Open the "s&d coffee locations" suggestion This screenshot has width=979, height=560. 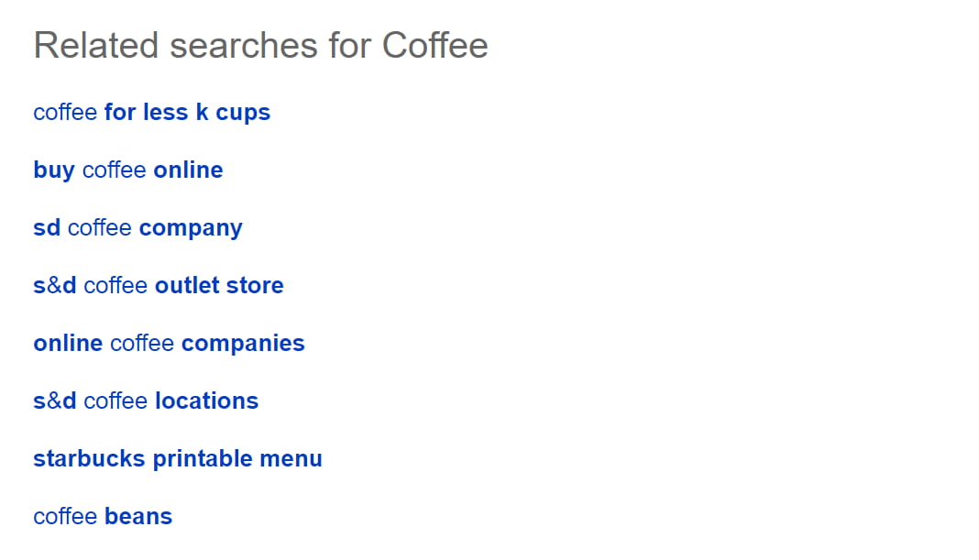click(x=146, y=401)
